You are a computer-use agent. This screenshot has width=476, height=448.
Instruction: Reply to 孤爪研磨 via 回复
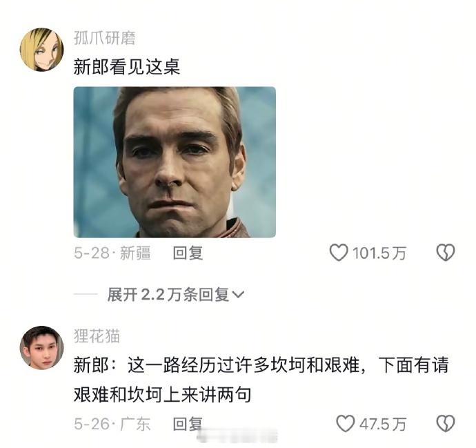[188, 253]
